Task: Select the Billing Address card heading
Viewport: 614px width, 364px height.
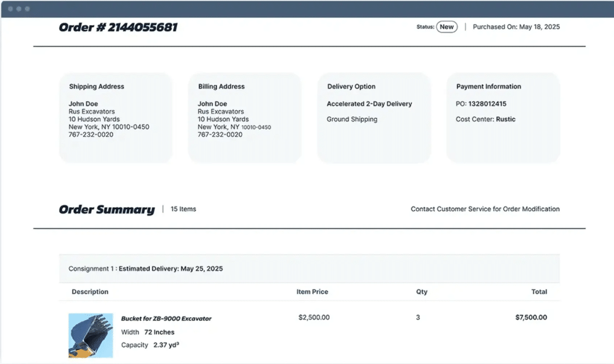Action: click(x=221, y=87)
